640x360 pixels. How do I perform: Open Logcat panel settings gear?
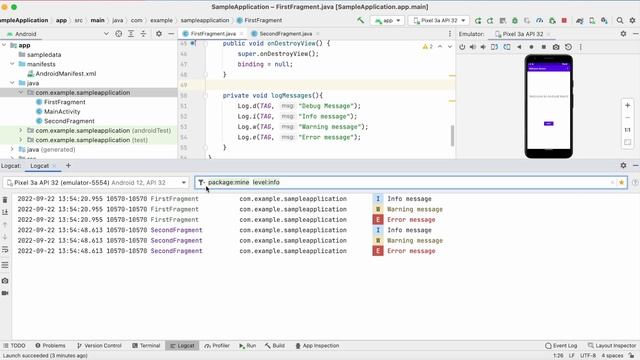[623, 165]
